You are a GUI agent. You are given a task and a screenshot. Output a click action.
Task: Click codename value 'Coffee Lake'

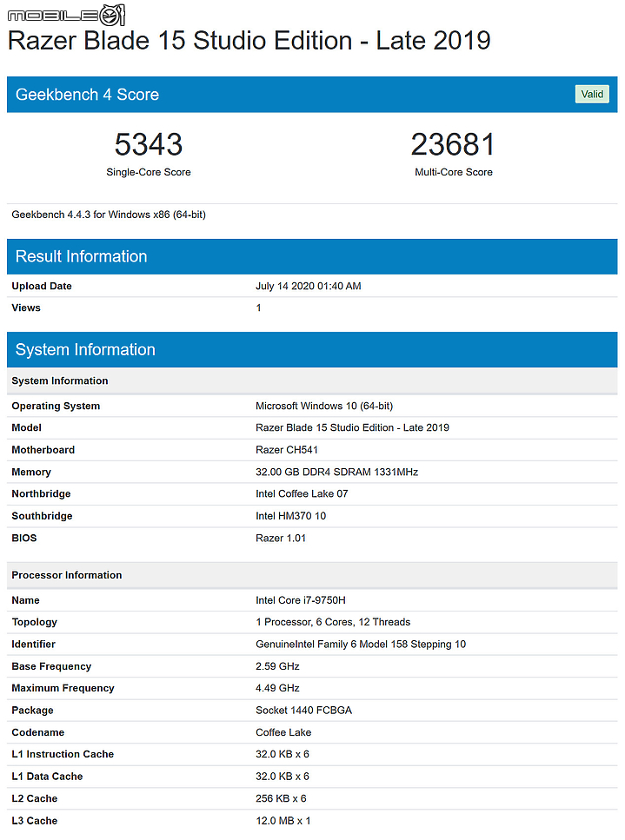[283, 732]
